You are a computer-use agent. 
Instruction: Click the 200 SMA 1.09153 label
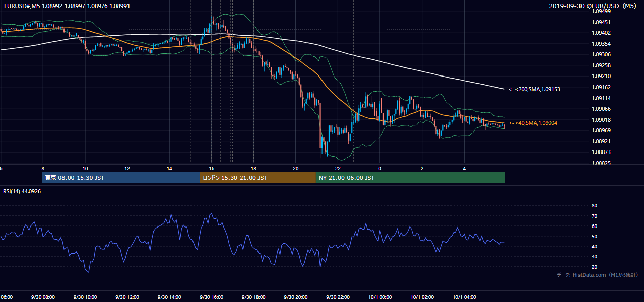(x=534, y=89)
